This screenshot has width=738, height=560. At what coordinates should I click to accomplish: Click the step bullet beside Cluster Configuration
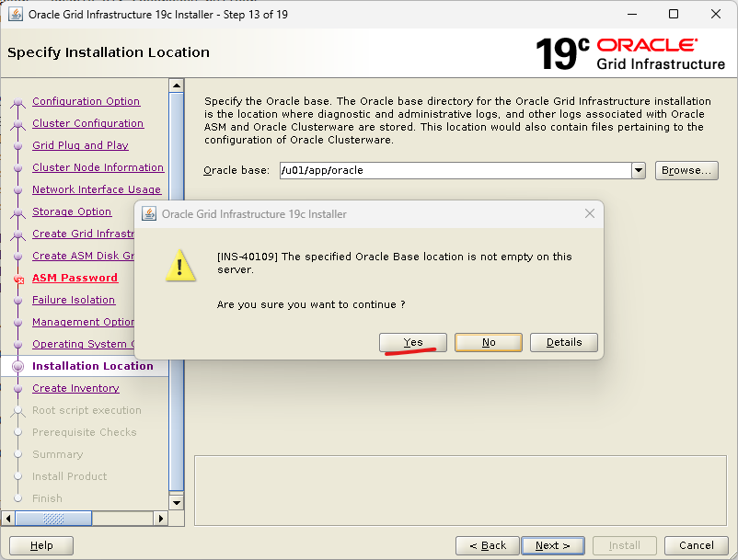point(17,123)
